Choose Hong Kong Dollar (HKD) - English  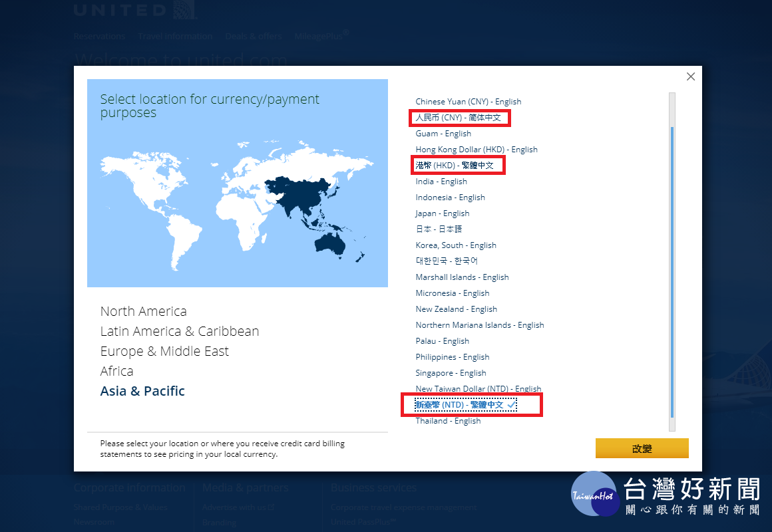click(x=476, y=150)
